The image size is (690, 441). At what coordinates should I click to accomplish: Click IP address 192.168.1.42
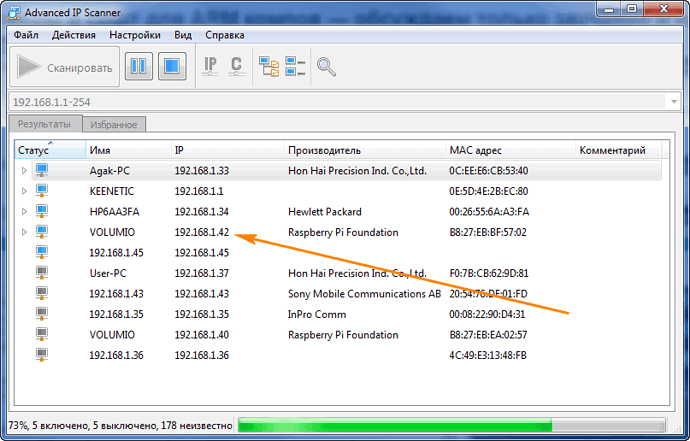[x=202, y=232]
